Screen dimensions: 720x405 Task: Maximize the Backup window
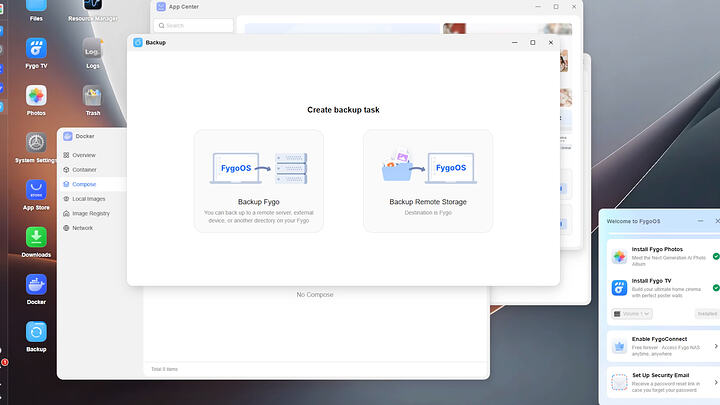point(533,42)
